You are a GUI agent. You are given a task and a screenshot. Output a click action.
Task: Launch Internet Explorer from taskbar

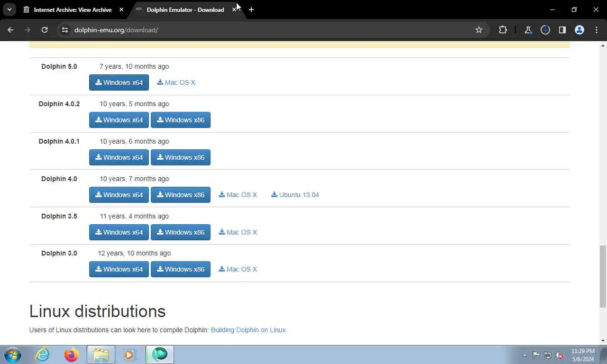coord(42,355)
